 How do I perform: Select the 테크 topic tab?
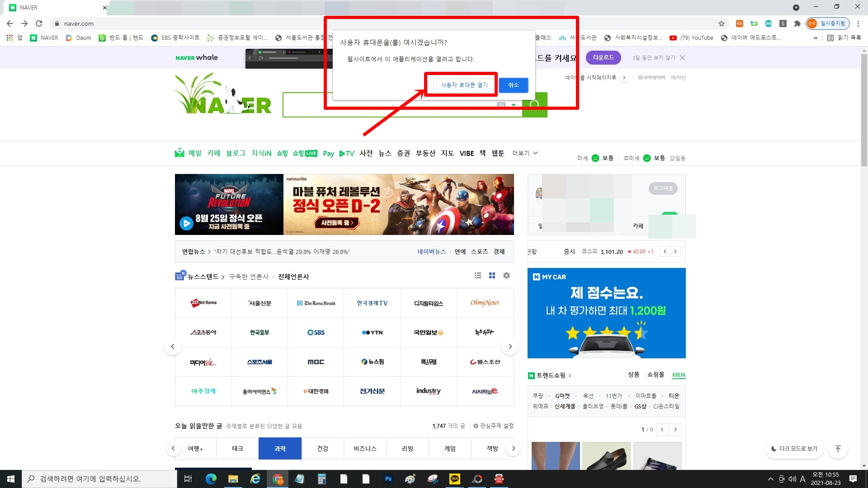(237, 449)
